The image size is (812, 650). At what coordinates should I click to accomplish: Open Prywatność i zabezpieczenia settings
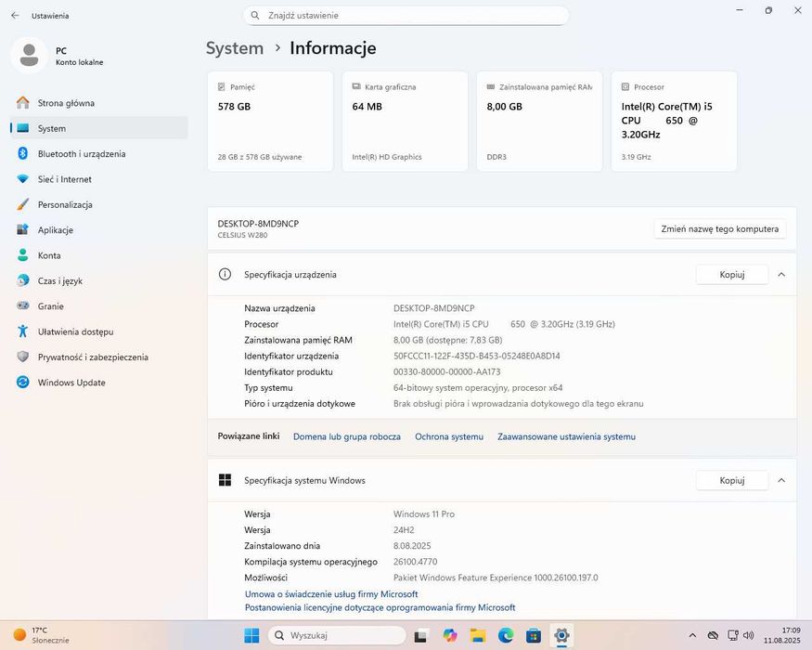[99, 357]
